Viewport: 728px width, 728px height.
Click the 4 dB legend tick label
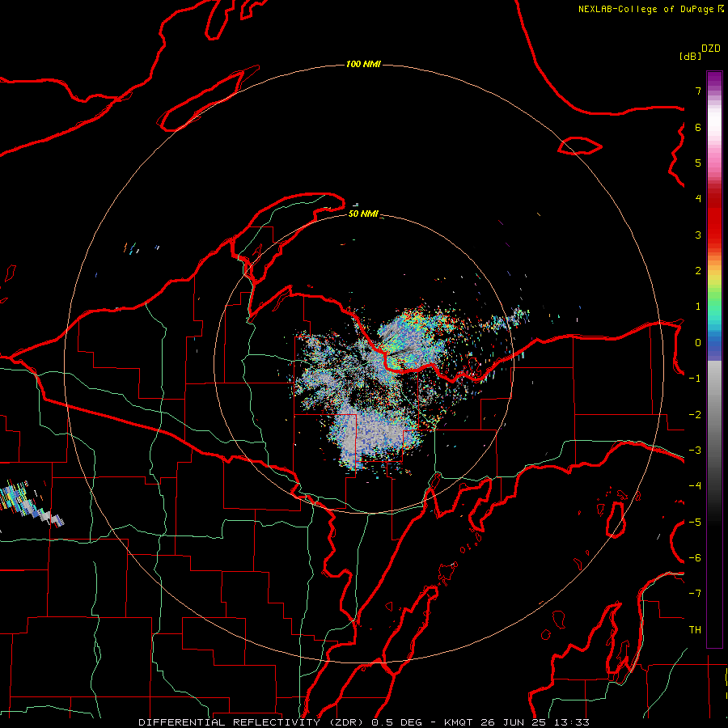click(698, 199)
